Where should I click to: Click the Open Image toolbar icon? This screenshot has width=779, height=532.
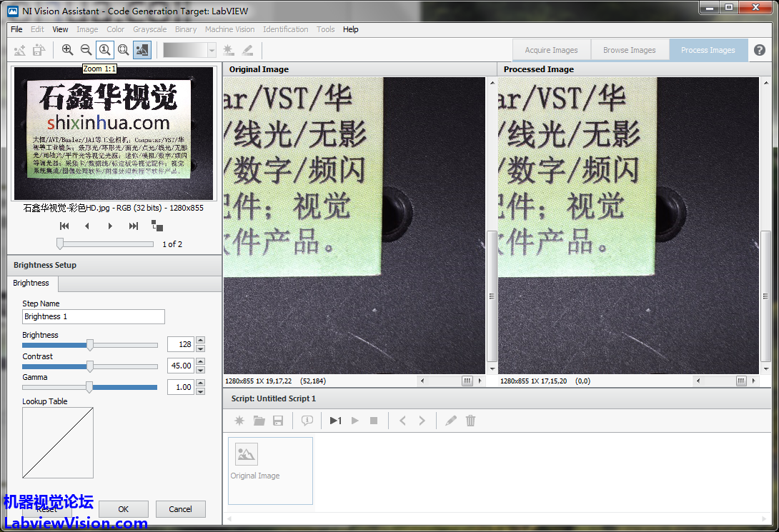20,50
